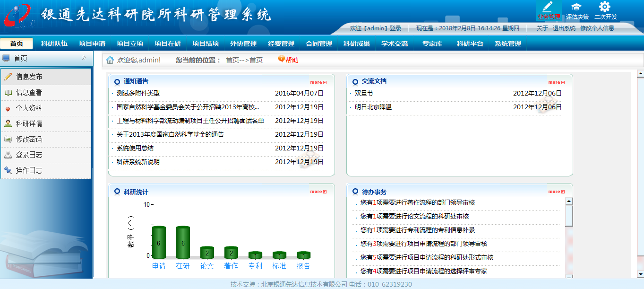Image resolution: width=644 pixels, height=289 pixels.
Task: Open 项目在研 menu
Action: click(168, 44)
